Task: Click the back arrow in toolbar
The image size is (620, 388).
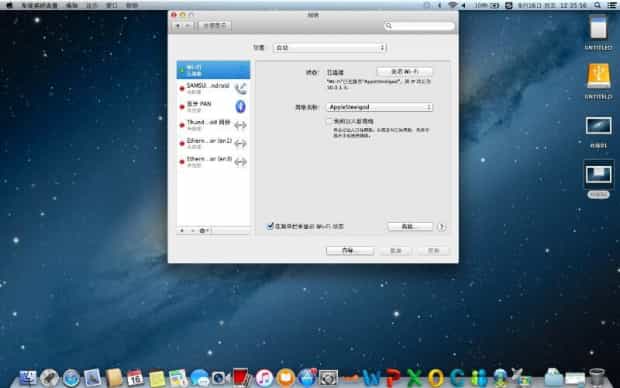Action: pos(178,26)
